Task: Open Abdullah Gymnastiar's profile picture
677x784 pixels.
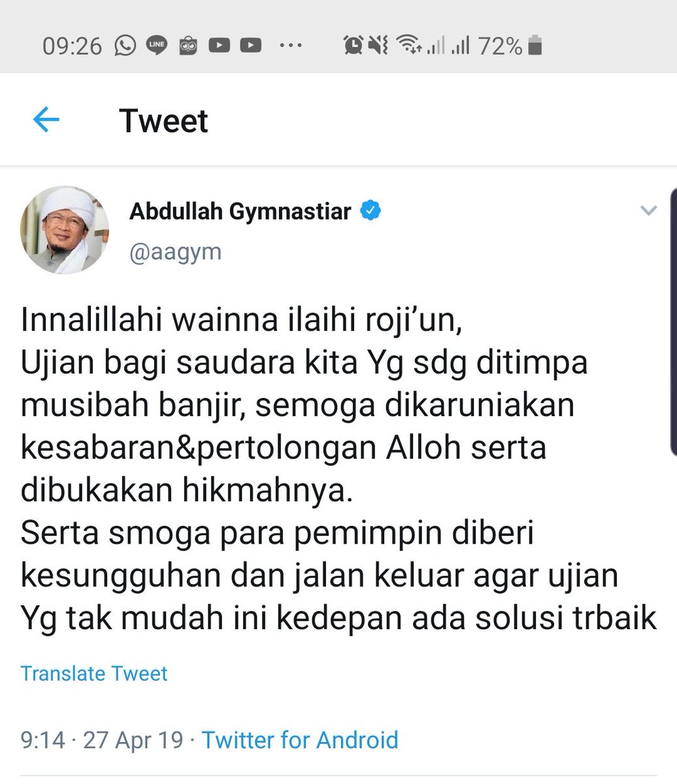Action: click(x=65, y=230)
